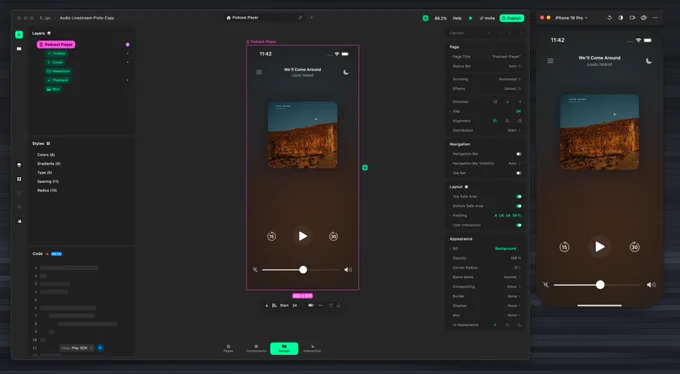Open the Distribution Start dropdown
Image resolution: width=680 pixels, height=374 pixels.
click(514, 130)
